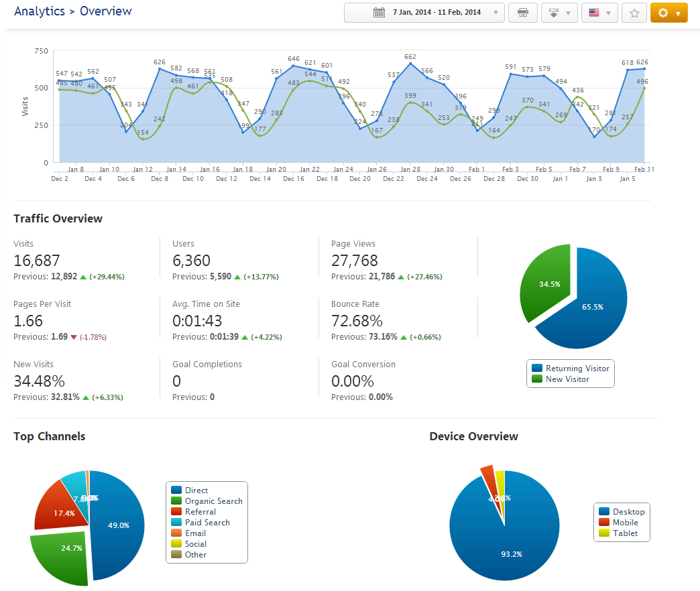Open the US flag language dropdown

click(x=599, y=13)
